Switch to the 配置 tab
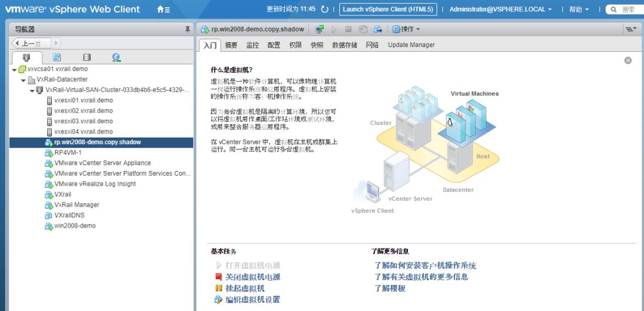The image size is (644, 311). [x=274, y=45]
